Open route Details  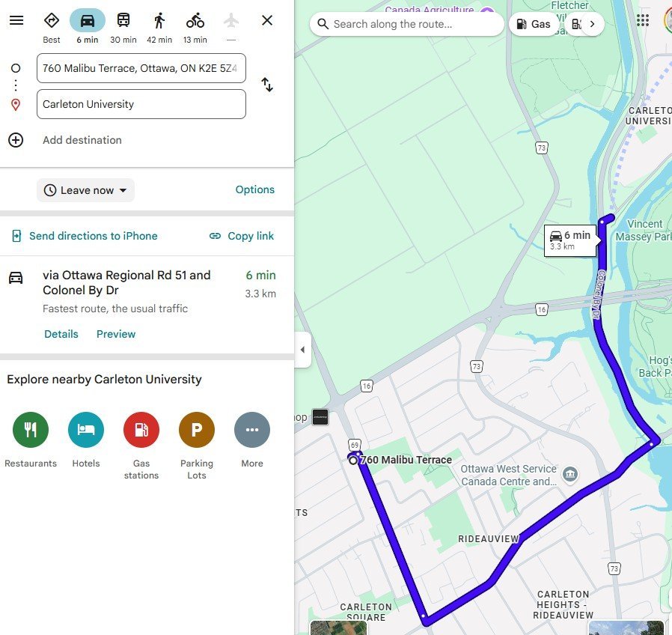[61, 334]
